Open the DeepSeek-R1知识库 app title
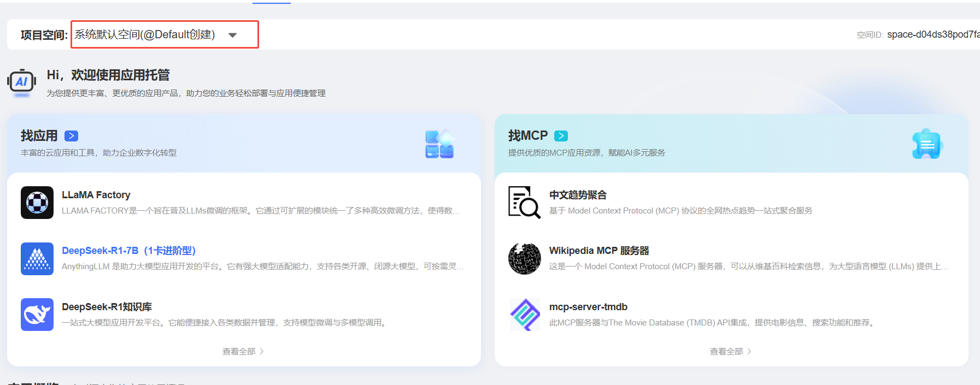The image size is (980, 385). [107, 307]
